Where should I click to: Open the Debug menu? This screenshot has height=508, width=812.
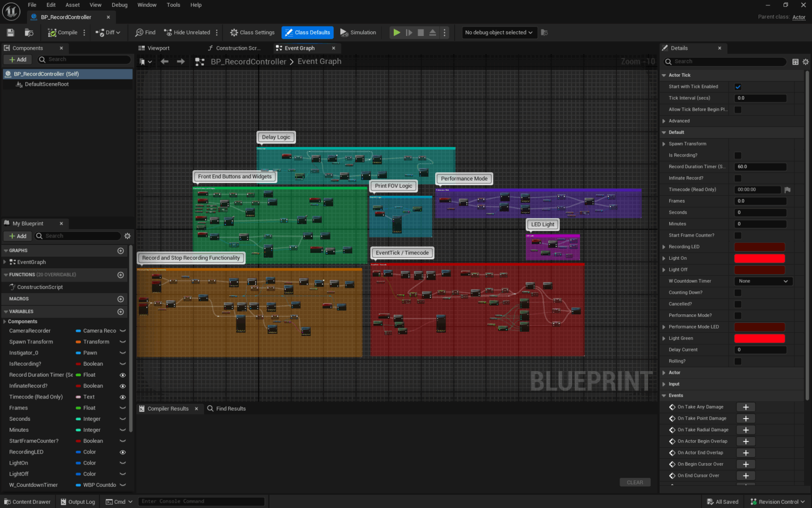pyautogui.click(x=119, y=5)
